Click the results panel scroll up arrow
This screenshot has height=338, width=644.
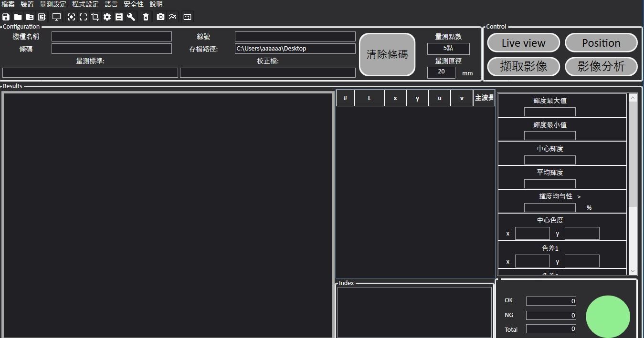coord(633,97)
